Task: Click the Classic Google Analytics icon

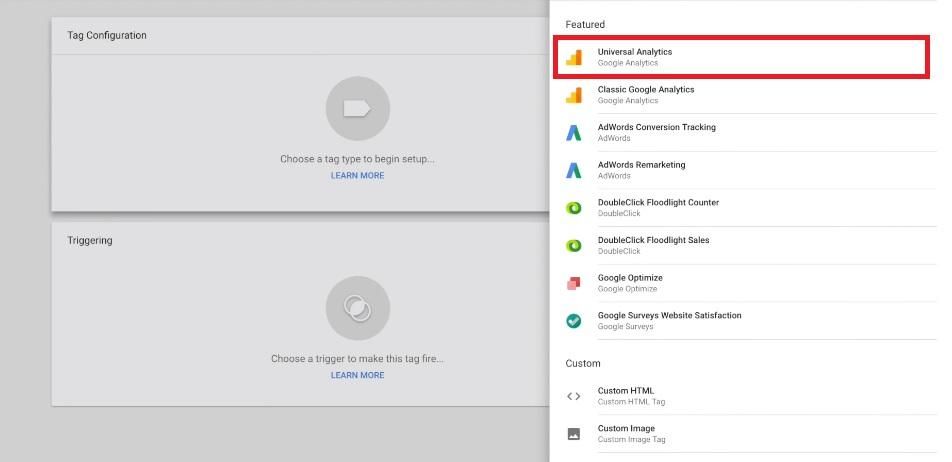Action: (574, 95)
